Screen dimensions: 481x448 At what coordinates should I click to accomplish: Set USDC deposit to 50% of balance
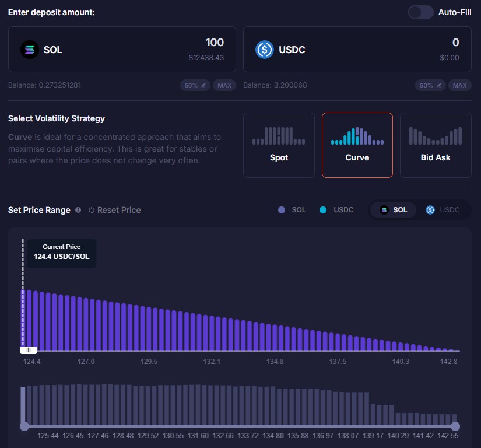(430, 85)
